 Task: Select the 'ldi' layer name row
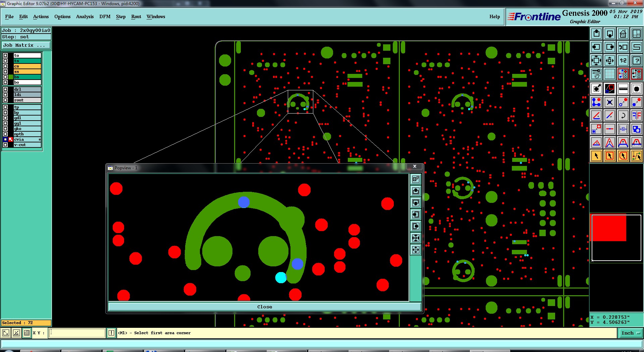tap(27, 95)
